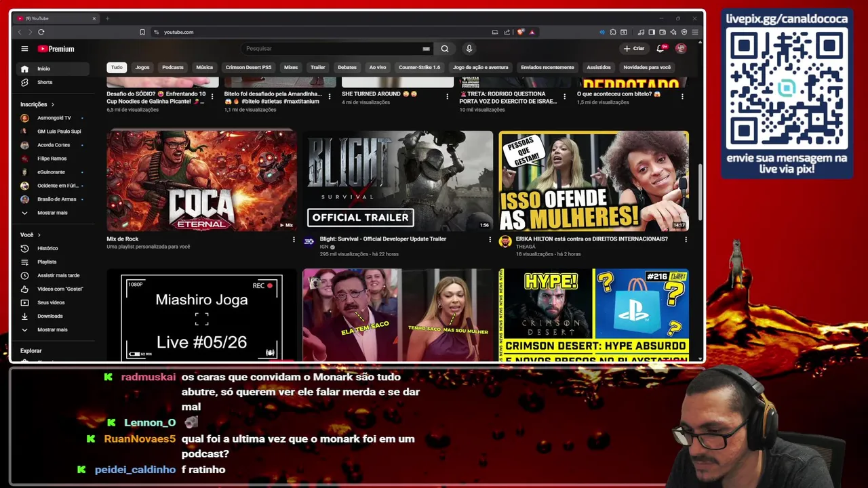Click the YouTube Premium logo
868x488 pixels.
coord(56,49)
